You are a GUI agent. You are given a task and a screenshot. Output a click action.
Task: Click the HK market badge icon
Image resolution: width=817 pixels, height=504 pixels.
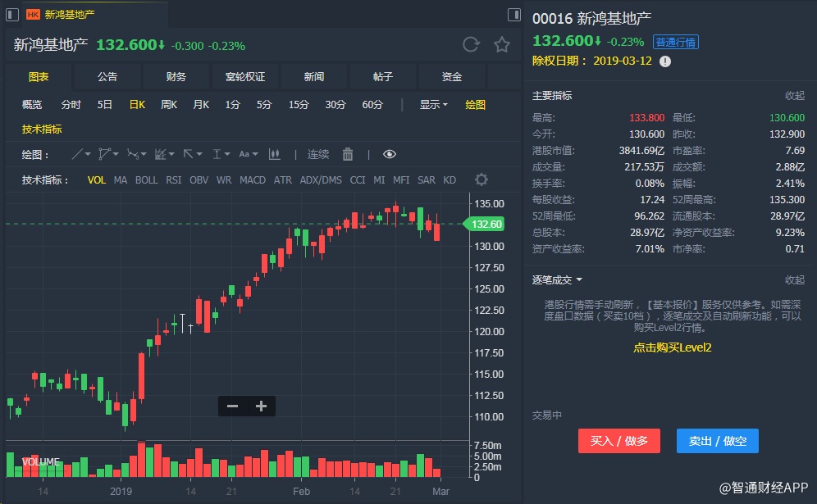pyautogui.click(x=33, y=15)
